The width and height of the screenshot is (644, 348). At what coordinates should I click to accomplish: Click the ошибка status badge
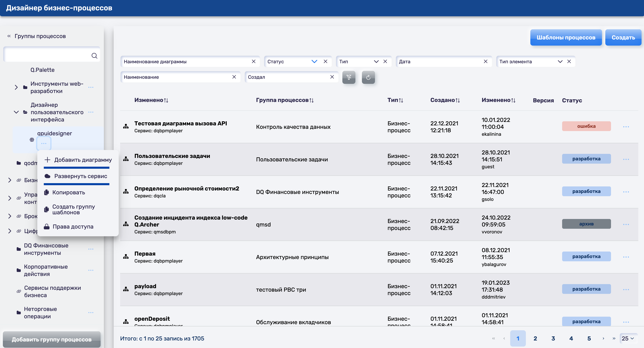(586, 126)
